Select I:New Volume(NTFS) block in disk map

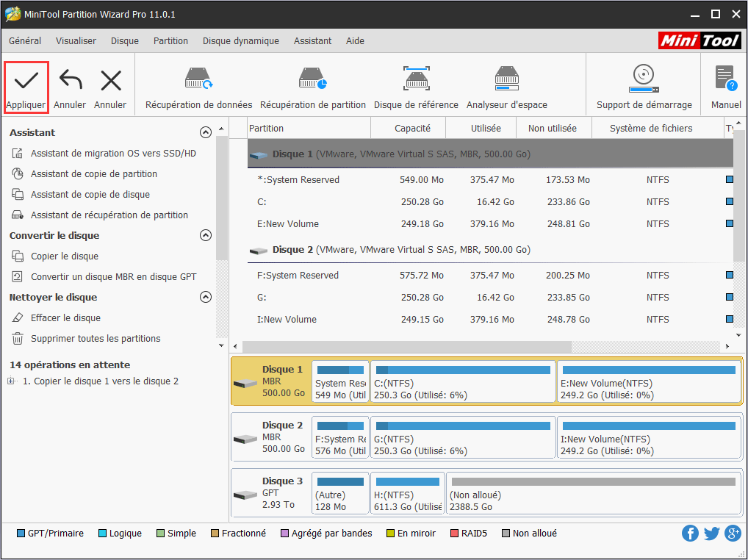click(649, 437)
